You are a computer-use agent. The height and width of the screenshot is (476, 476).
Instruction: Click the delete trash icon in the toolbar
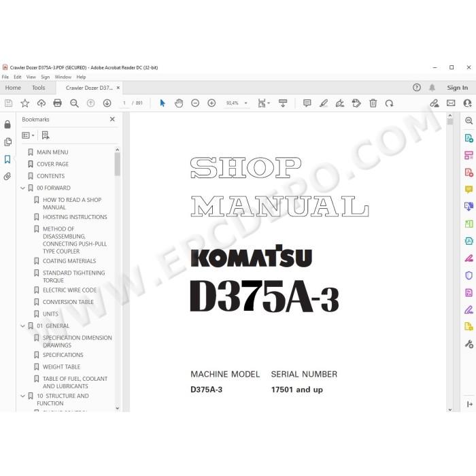coord(373,103)
